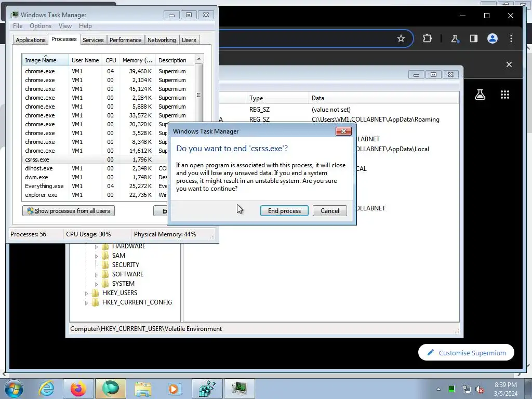Expand the HKEY_CURRENT_CONFIG registry hive
Image resolution: width=532 pixels, height=399 pixels.
pos(87,303)
